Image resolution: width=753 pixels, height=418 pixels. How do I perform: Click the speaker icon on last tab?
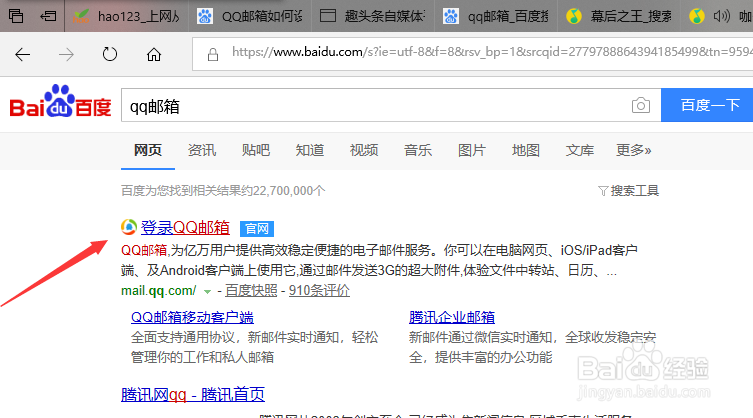(721, 16)
